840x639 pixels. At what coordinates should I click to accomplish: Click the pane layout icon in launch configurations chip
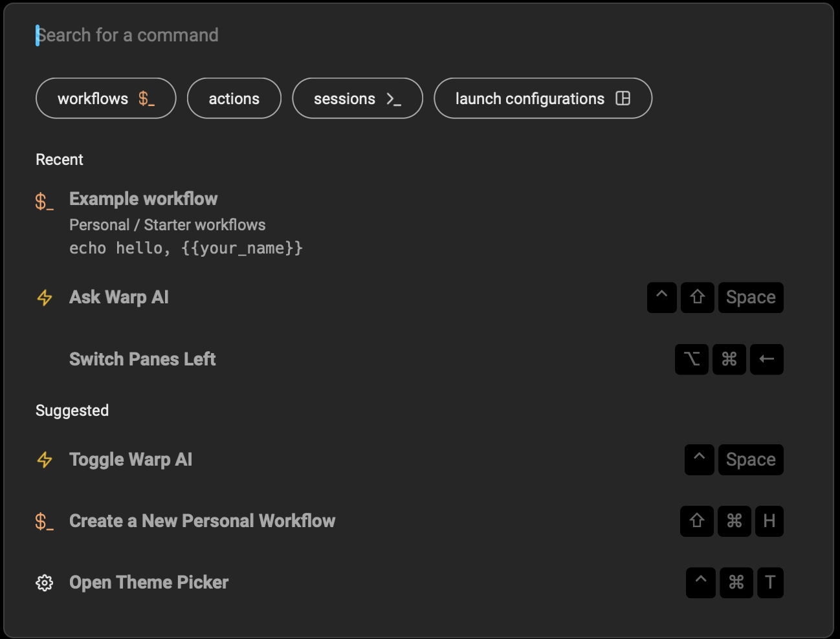623,98
